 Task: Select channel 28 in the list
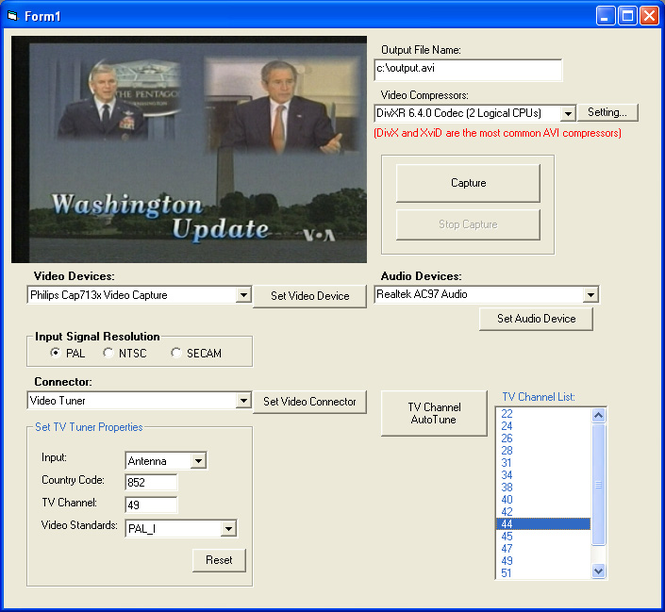(x=543, y=451)
